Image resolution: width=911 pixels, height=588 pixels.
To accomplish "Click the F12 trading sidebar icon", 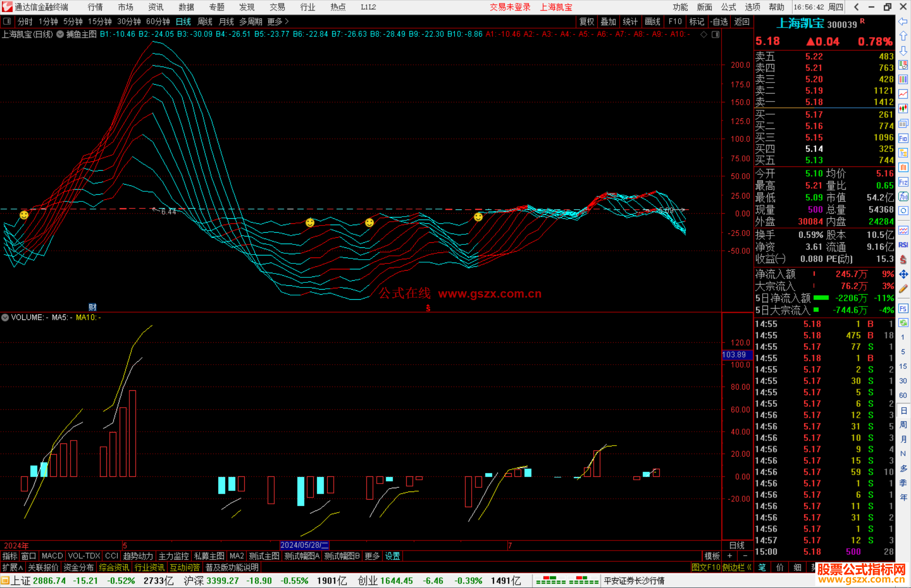I will click(903, 182).
